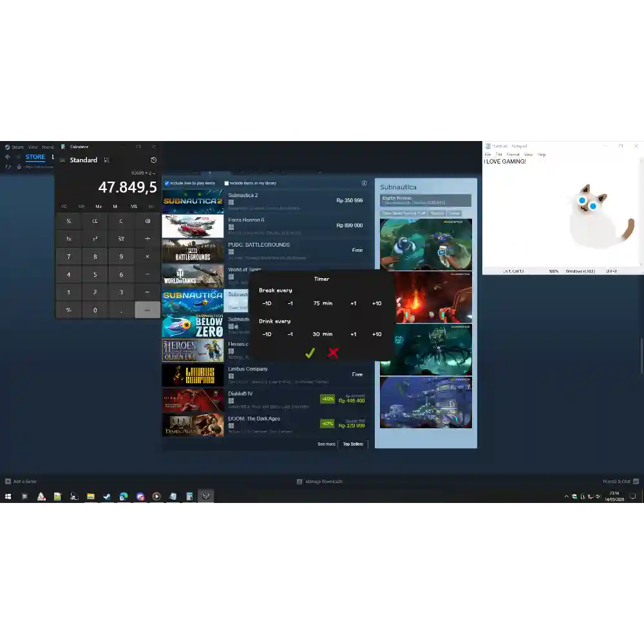Confirm timer settings with green checkmark
This screenshot has height=644, width=644.
[x=310, y=352]
